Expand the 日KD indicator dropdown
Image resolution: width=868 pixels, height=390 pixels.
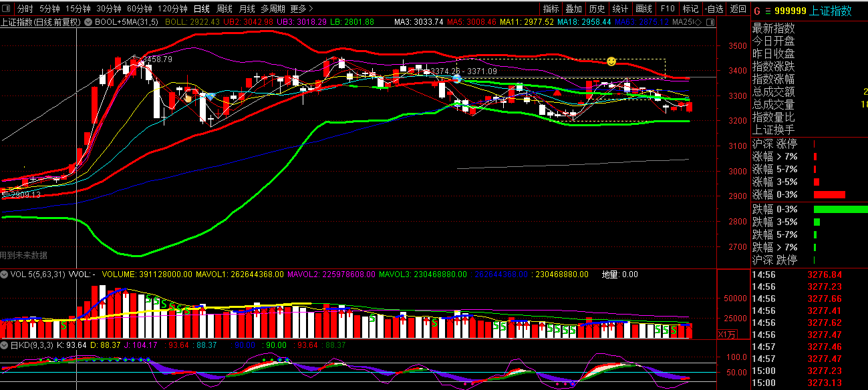point(4,345)
